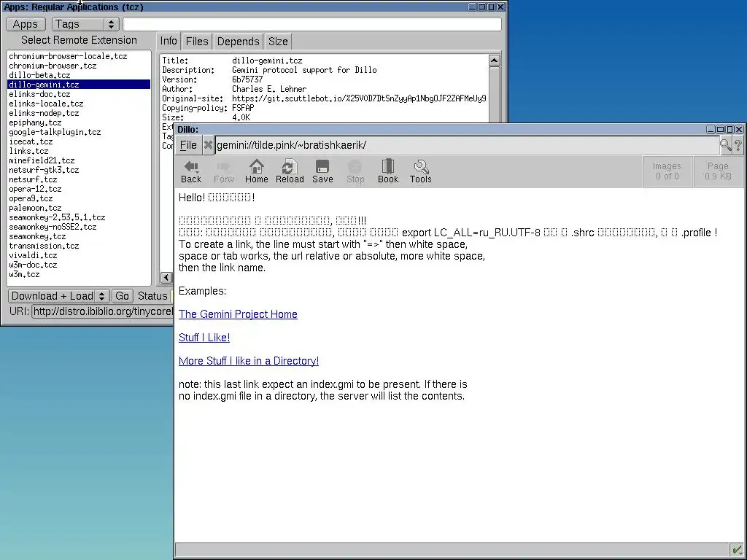Click the URI field in Apps window
The width and height of the screenshot is (747, 560).
(102, 311)
